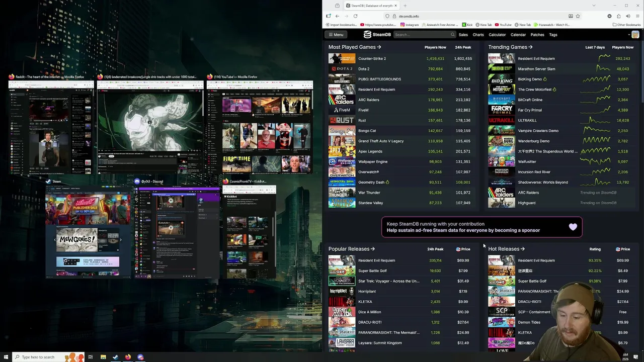Click the Counter-Strike 2 game thumbnail
Viewport: 644px width, 362px height.
pyautogui.click(x=342, y=58)
